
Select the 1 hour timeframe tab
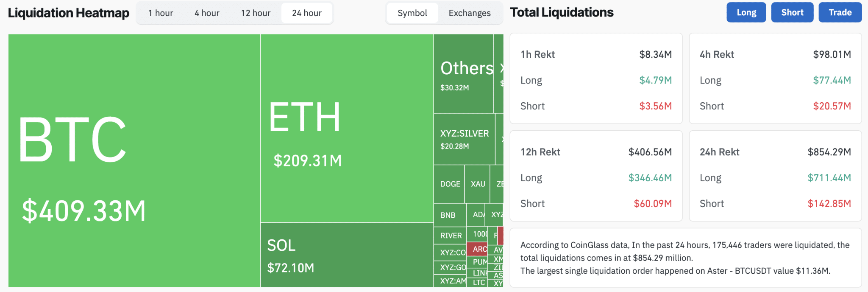coord(161,13)
